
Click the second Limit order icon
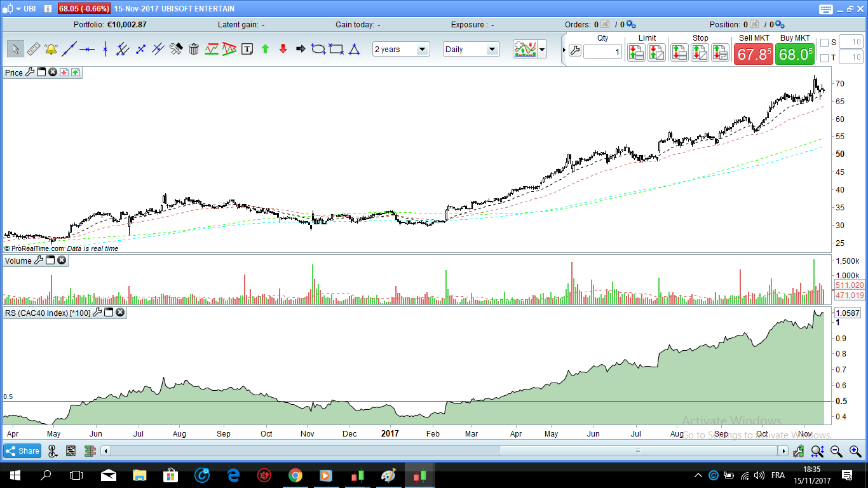(656, 53)
